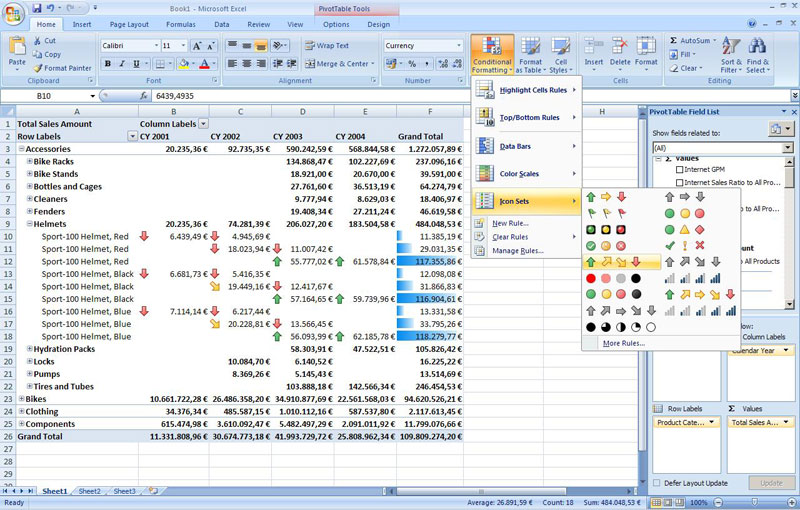The image size is (800, 510).
Task: Open the Font Color swatch
Action: coord(204,64)
